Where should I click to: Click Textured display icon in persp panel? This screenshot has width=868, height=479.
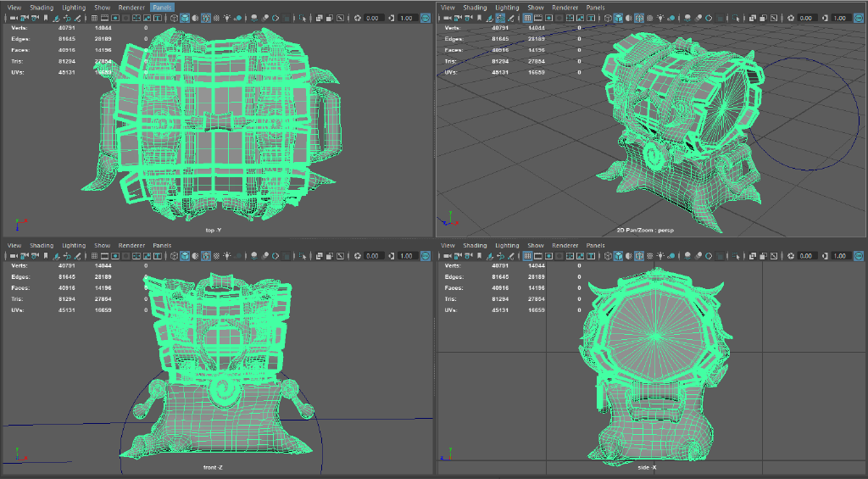(650, 18)
